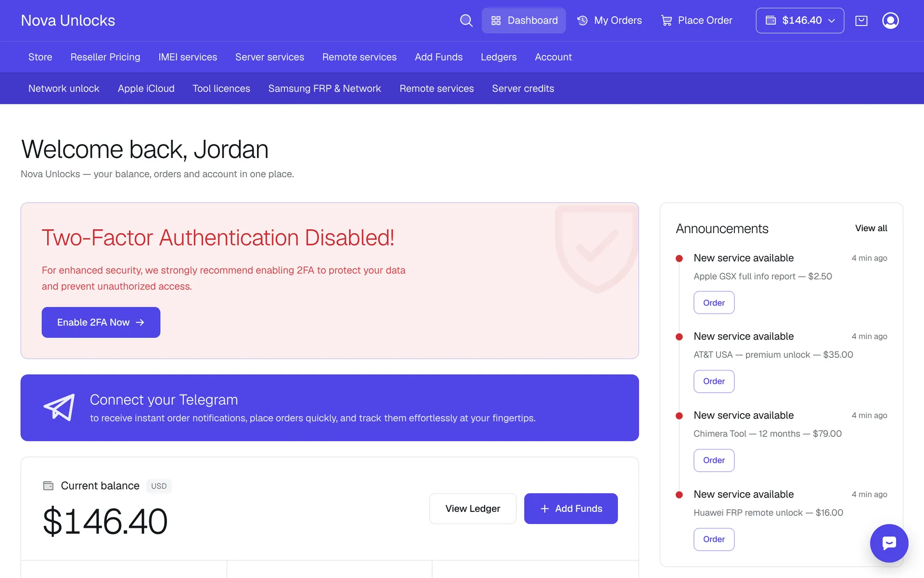The height and width of the screenshot is (578, 924).
Task: Order the Chimera Tool 12 months licence
Action: pyautogui.click(x=714, y=460)
